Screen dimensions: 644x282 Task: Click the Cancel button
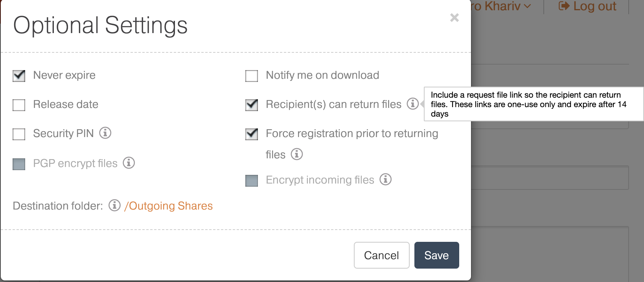click(x=382, y=255)
